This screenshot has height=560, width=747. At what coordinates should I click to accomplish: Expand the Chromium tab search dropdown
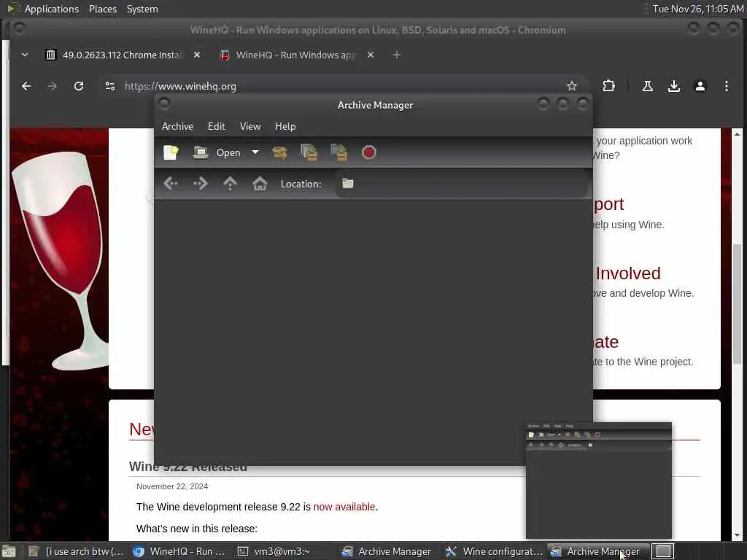point(25,55)
